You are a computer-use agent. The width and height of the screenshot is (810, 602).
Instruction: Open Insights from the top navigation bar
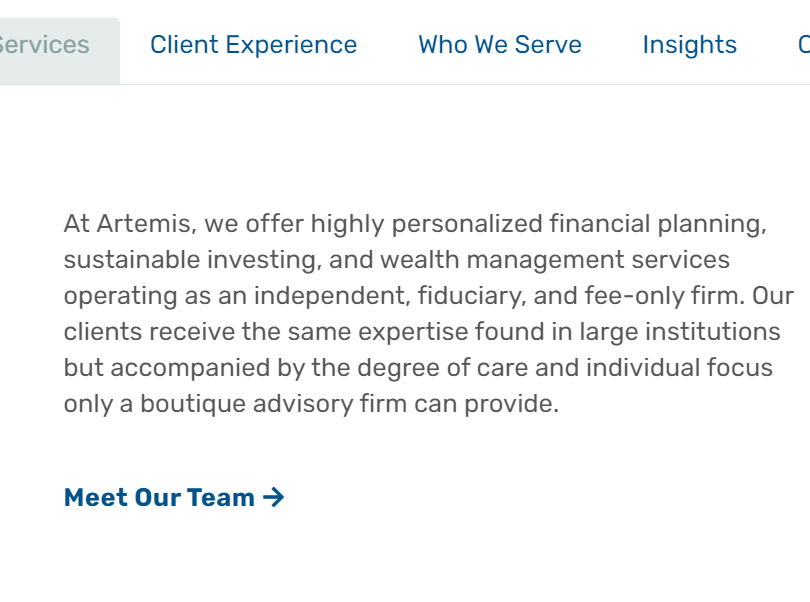click(x=689, y=44)
